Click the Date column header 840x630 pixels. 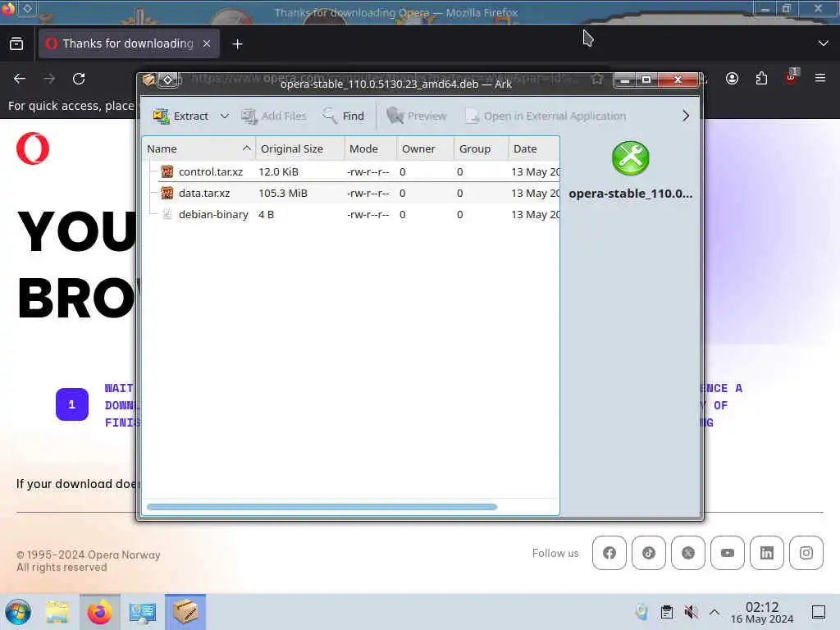click(533, 149)
